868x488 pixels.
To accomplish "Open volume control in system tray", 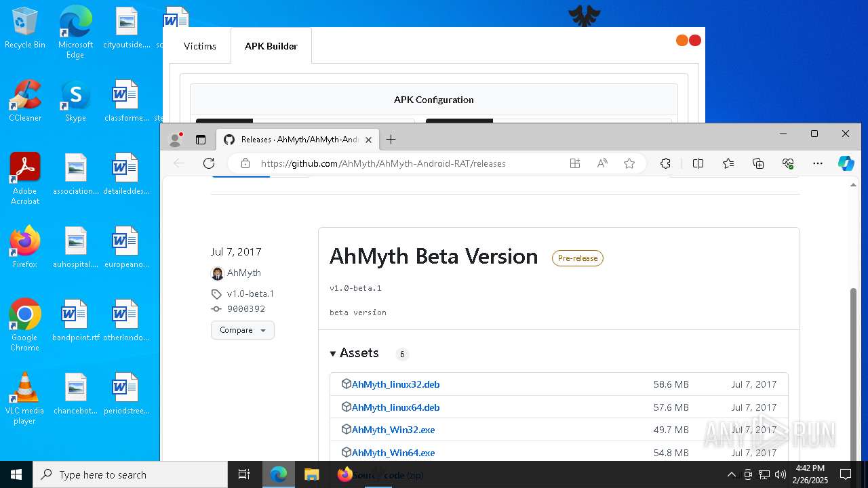I will tap(781, 474).
